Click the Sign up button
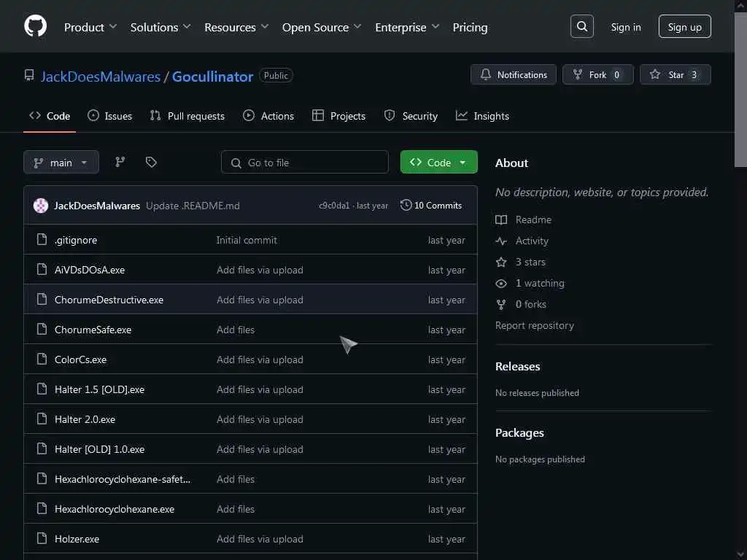 click(x=684, y=27)
